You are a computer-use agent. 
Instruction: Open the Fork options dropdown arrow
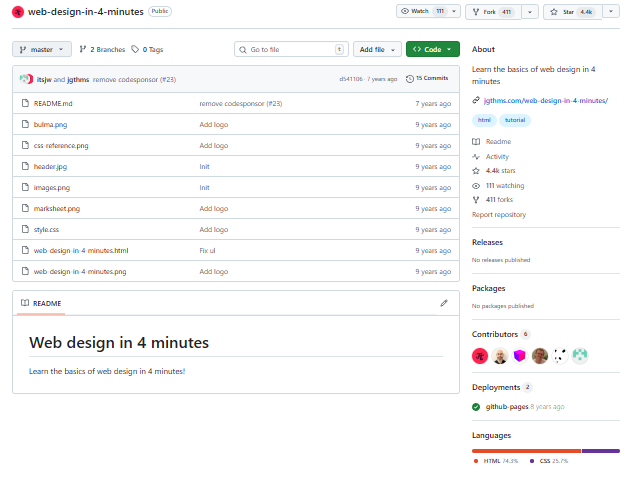tap(530, 12)
